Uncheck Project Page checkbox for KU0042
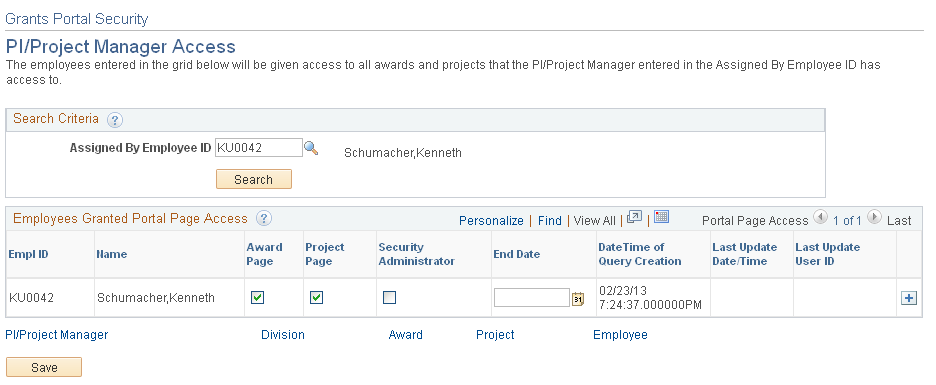 [316, 297]
